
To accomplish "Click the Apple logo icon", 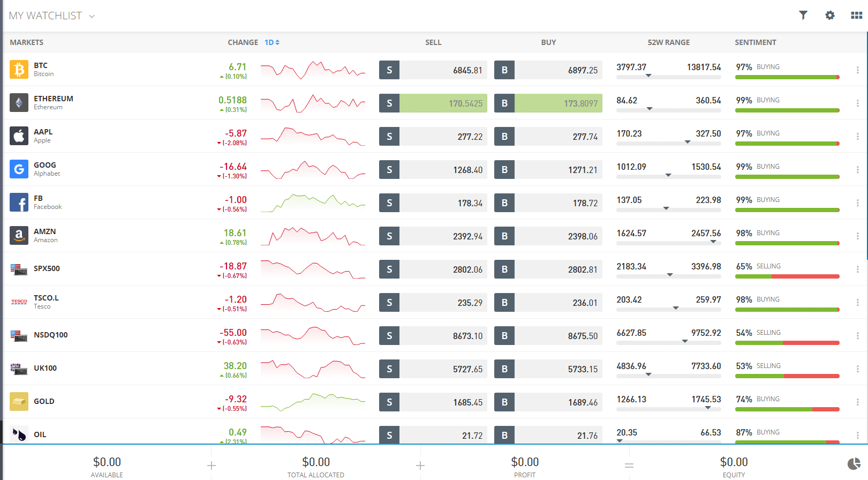I will tap(19, 136).
